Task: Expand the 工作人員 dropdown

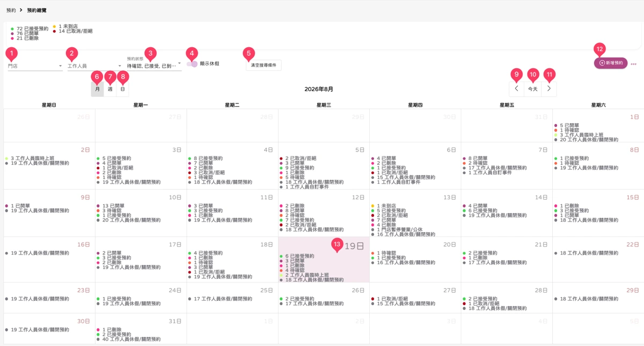Action: tap(95, 66)
